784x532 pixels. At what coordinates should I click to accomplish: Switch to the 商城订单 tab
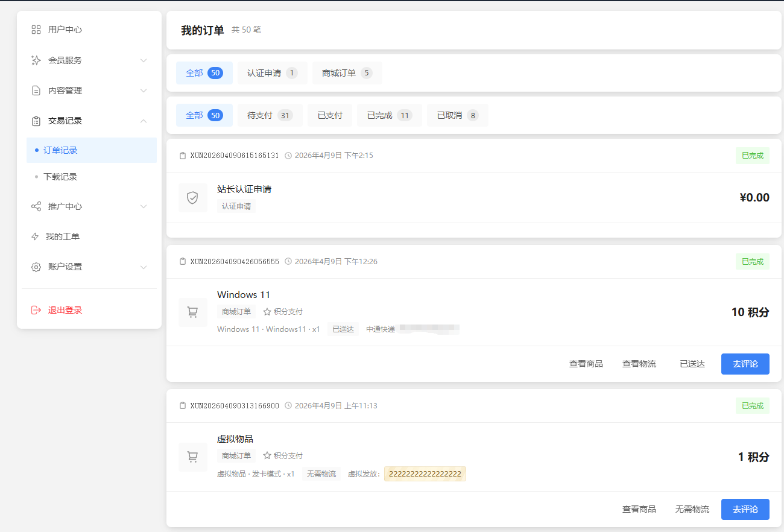[346, 73]
